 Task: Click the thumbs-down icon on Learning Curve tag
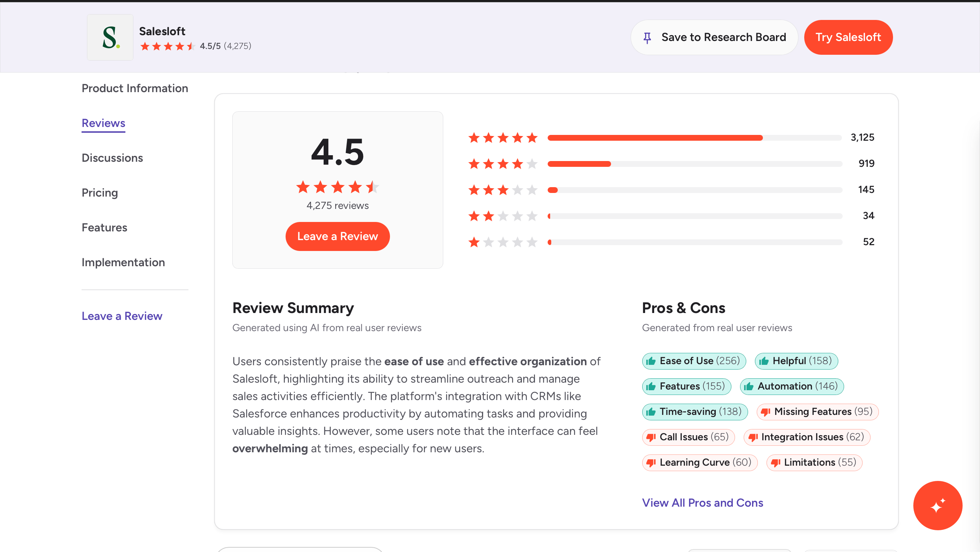pyautogui.click(x=651, y=462)
